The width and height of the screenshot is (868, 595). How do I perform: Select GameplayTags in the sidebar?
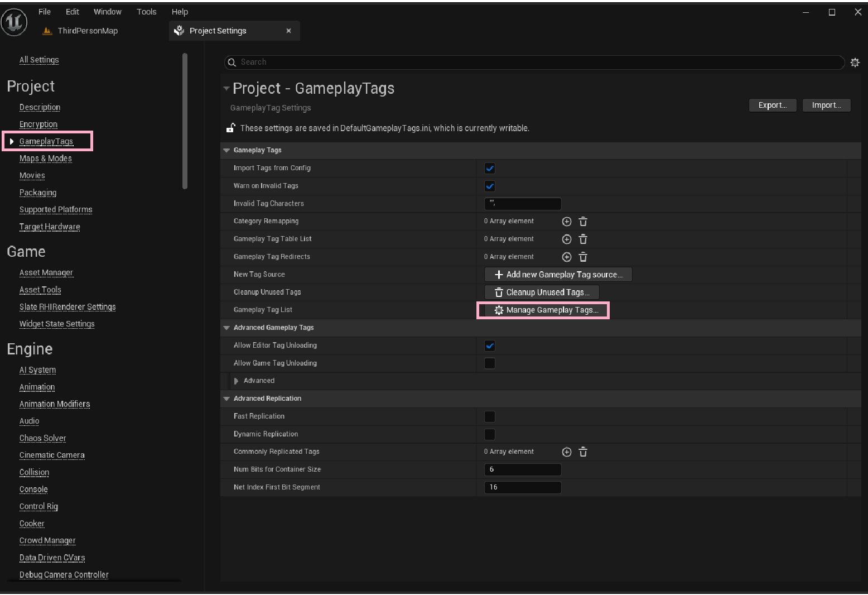point(46,141)
